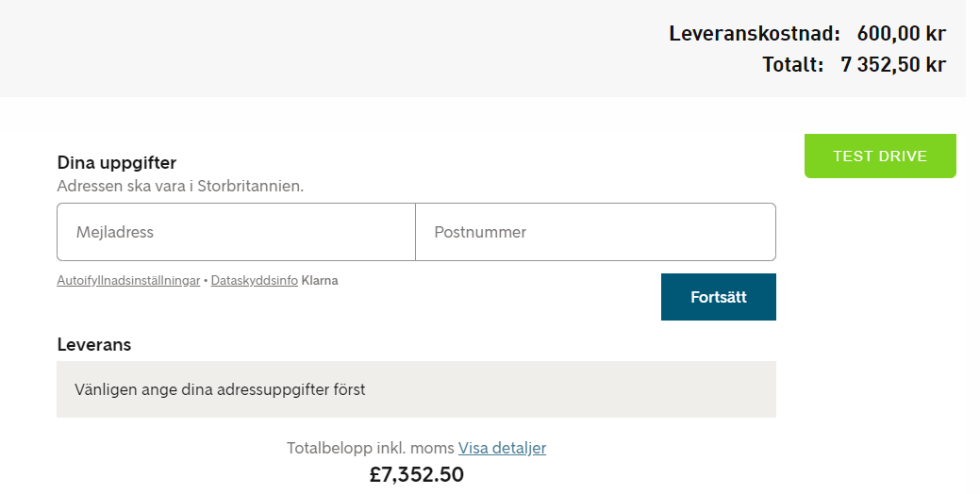The image size is (980, 494).
Task: Click the Mejladress email input field
Action: coord(236,232)
